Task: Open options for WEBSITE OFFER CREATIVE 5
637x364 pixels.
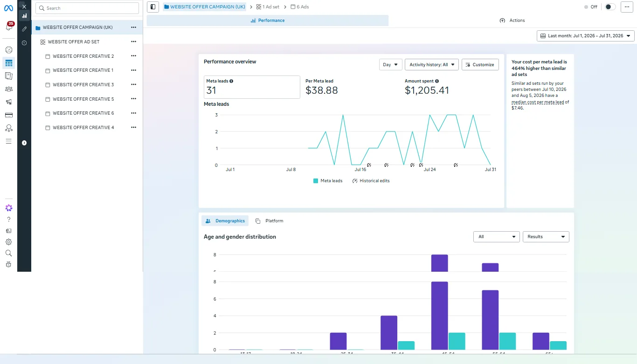Action: tap(133, 99)
